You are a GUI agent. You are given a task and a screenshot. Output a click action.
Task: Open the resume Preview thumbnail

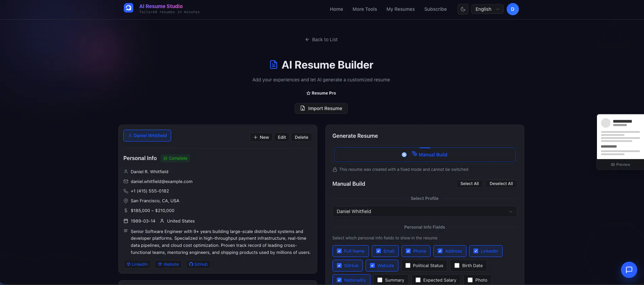click(621, 137)
